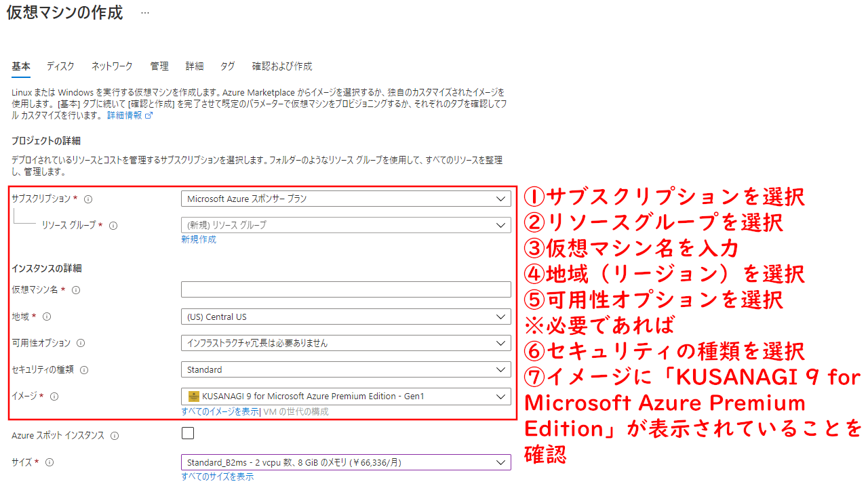Open the リソース グループ dropdown
This screenshot has width=868, height=488.
click(x=346, y=225)
